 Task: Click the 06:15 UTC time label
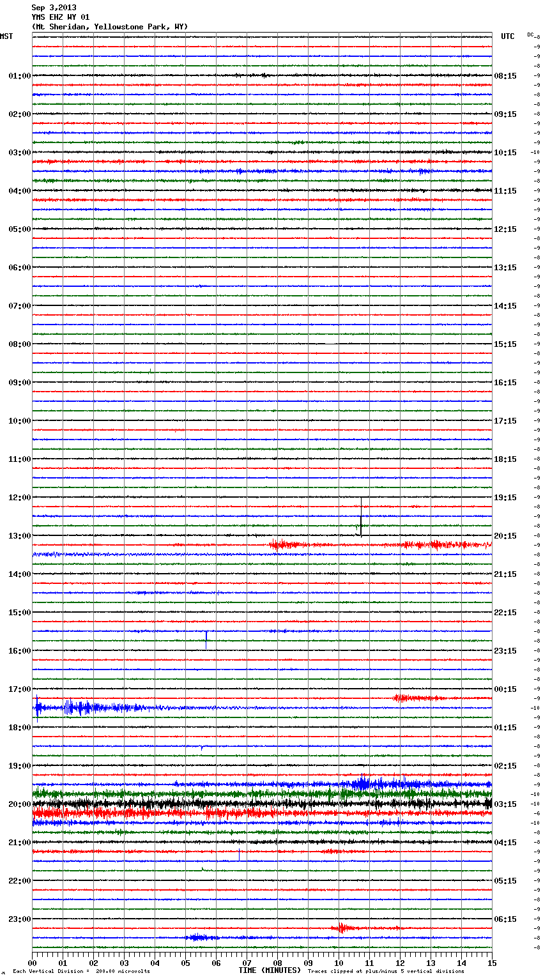tap(505, 919)
